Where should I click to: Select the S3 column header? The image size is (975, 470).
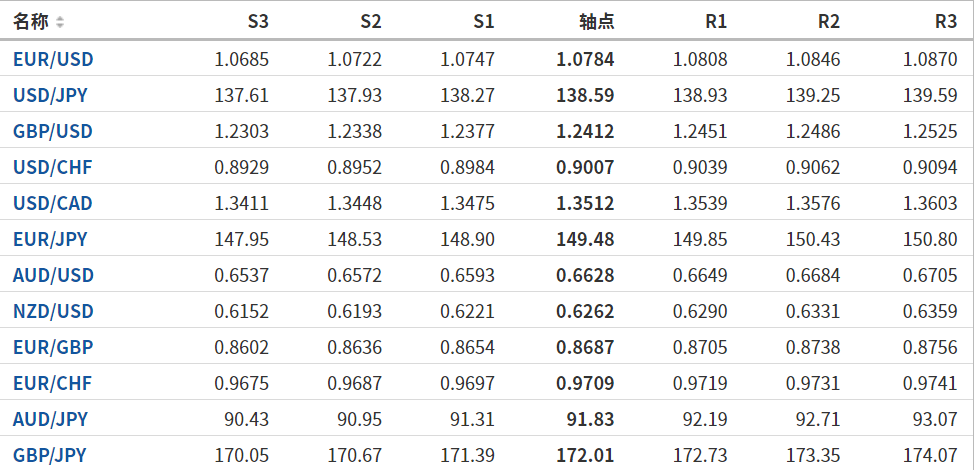click(x=258, y=22)
